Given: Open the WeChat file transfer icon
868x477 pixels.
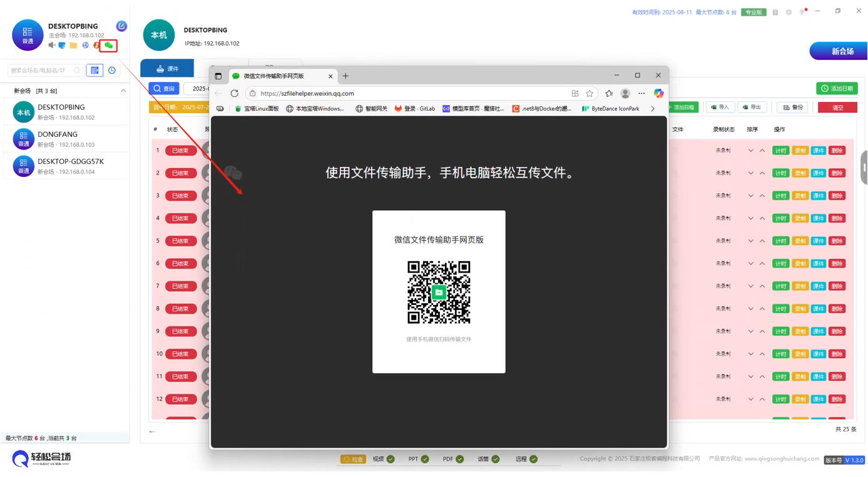Looking at the screenshot, I should click(x=108, y=45).
